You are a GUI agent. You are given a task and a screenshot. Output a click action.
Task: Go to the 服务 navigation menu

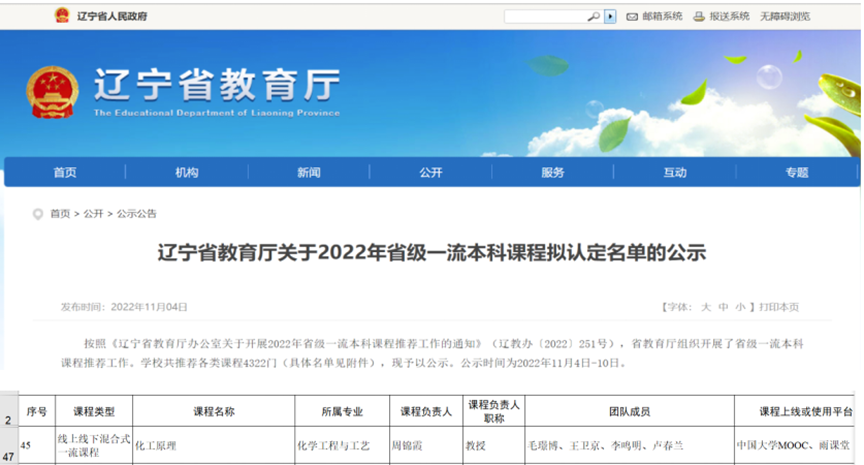[553, 172]
